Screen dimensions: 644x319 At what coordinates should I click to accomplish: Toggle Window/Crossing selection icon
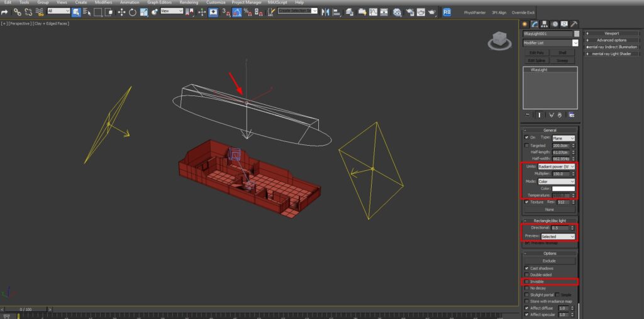tap(109, 12)
